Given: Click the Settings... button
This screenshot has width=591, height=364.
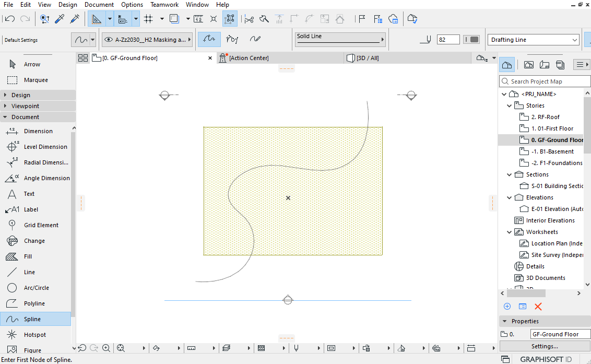Looking at the screenshot, I should click(544, 346).
